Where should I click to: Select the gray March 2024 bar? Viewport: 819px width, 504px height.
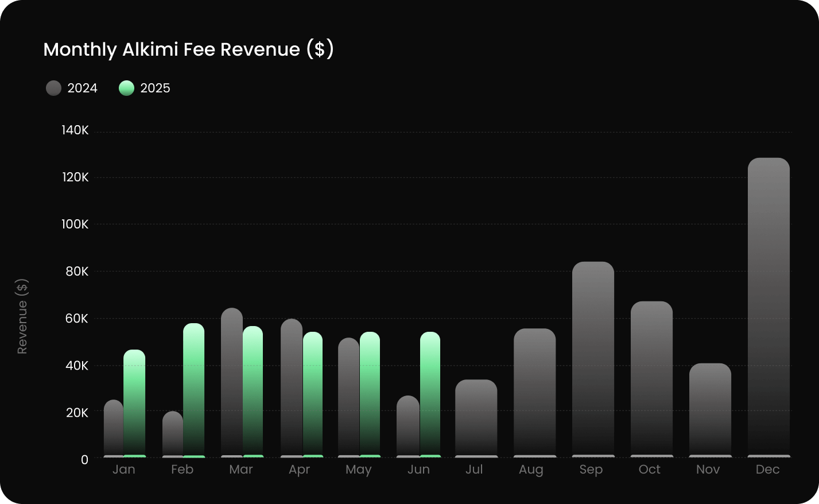232,382
